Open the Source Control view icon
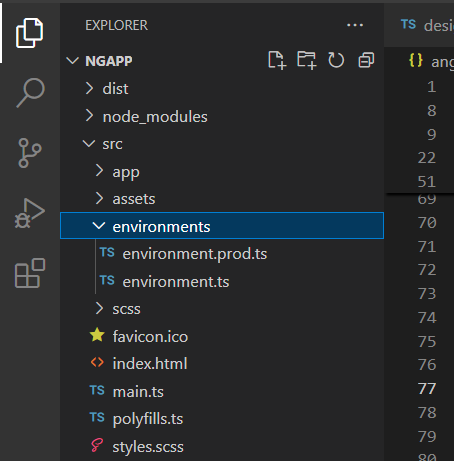Screen dimensions: 454x461 coord(30,153)
